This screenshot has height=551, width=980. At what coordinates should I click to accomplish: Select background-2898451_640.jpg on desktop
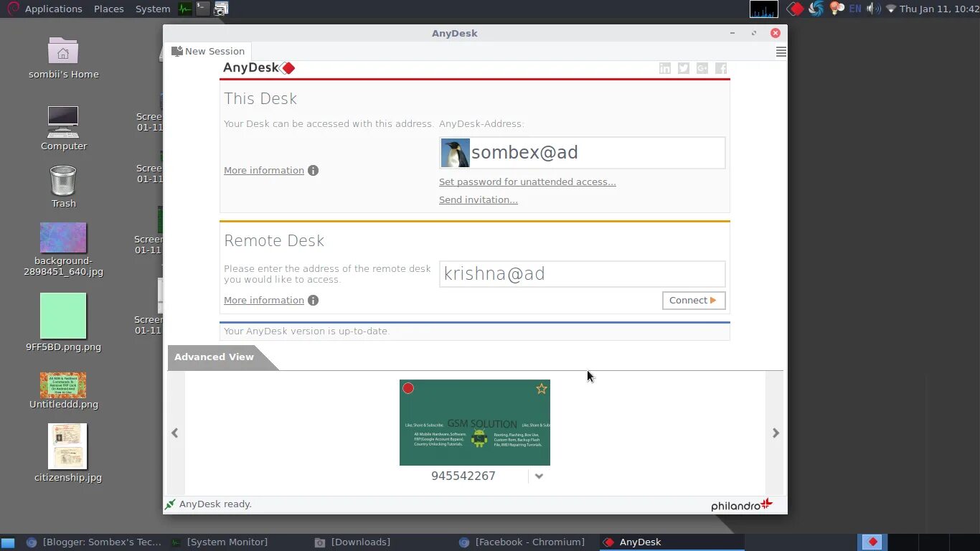(x=63, y=250)
